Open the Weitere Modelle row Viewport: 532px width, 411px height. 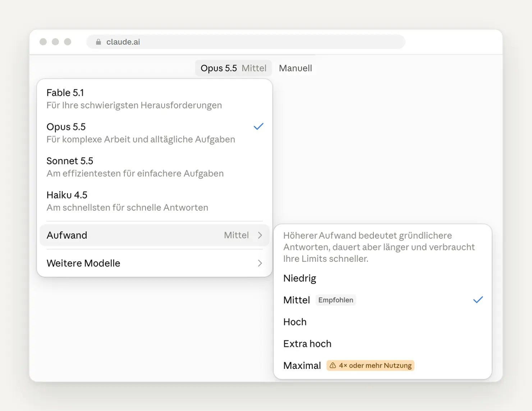pyautogui.click(x=155, y=263)
